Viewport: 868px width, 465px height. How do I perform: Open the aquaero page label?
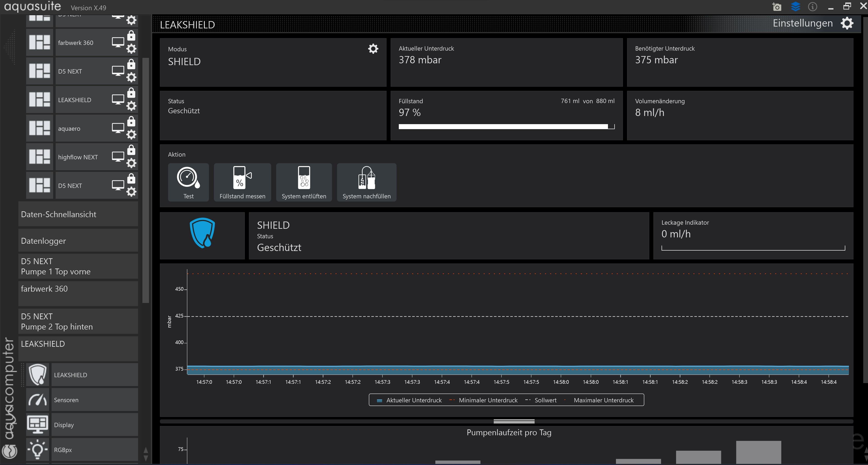pyautogui.click(x=69, y=129)
